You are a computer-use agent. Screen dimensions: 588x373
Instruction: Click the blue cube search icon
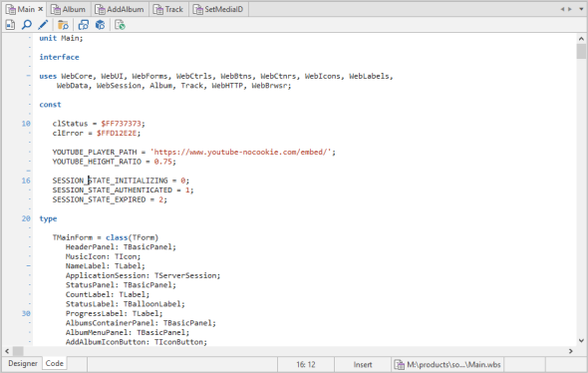(x=100, y=25)
